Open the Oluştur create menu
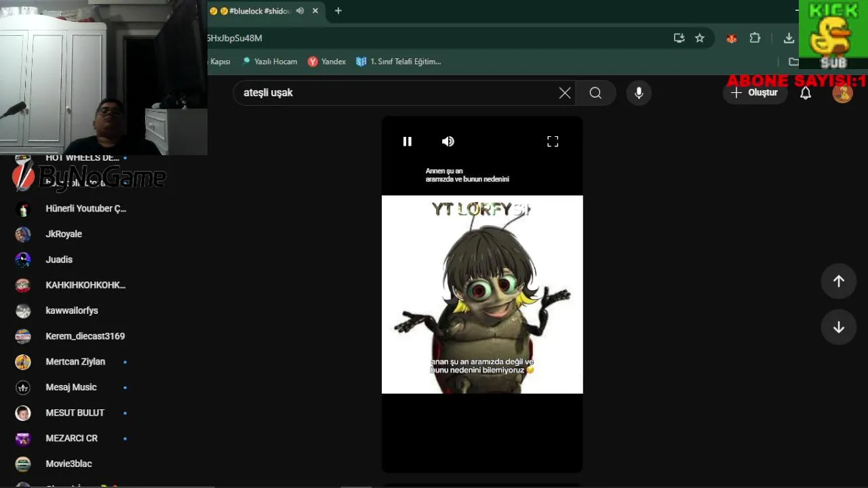 click(x=755, y=93)
